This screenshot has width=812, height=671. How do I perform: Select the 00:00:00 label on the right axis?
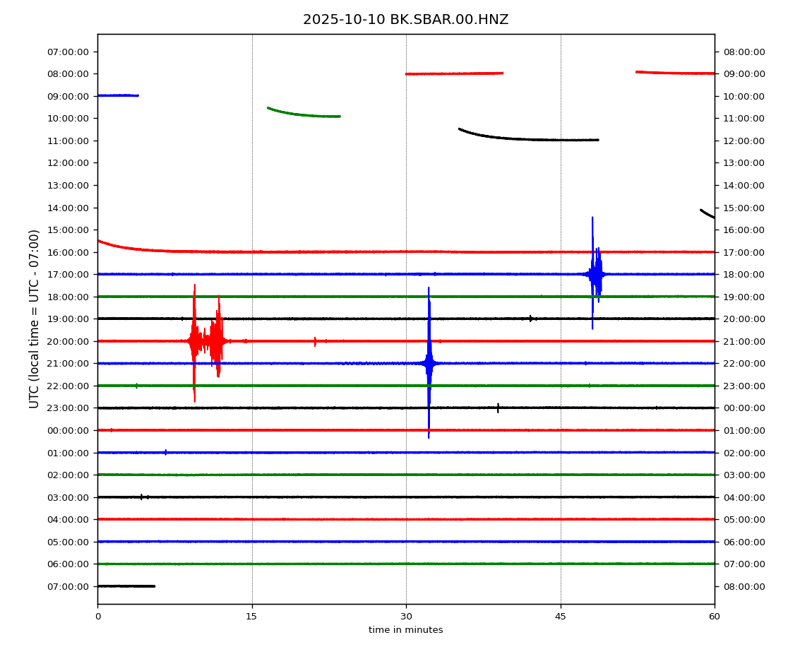pyautogui.click(x=744, y=408)
